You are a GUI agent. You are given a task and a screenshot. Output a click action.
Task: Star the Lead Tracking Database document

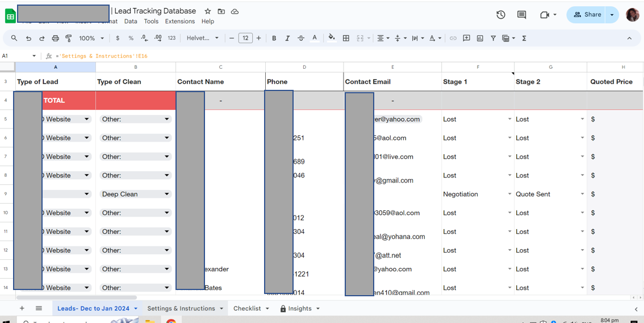pos(208,11)
